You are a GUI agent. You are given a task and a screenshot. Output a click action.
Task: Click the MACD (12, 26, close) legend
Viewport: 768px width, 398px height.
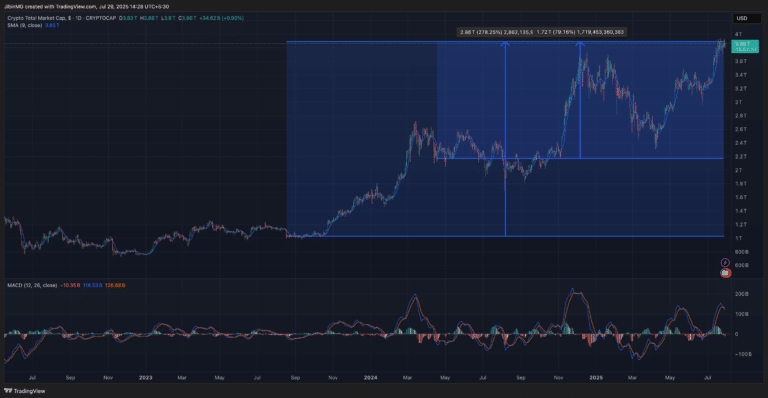32,285
